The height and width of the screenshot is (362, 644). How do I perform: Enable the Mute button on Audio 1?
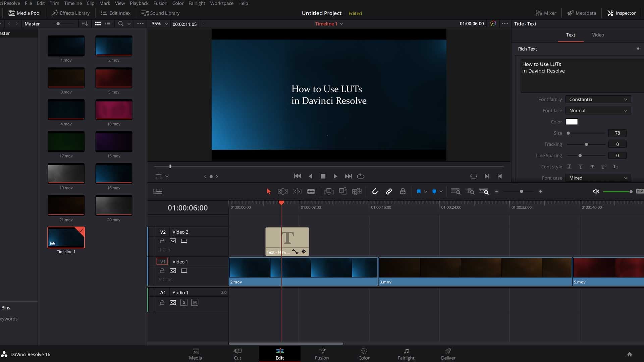pyautogui.click(x=195, y=302)
